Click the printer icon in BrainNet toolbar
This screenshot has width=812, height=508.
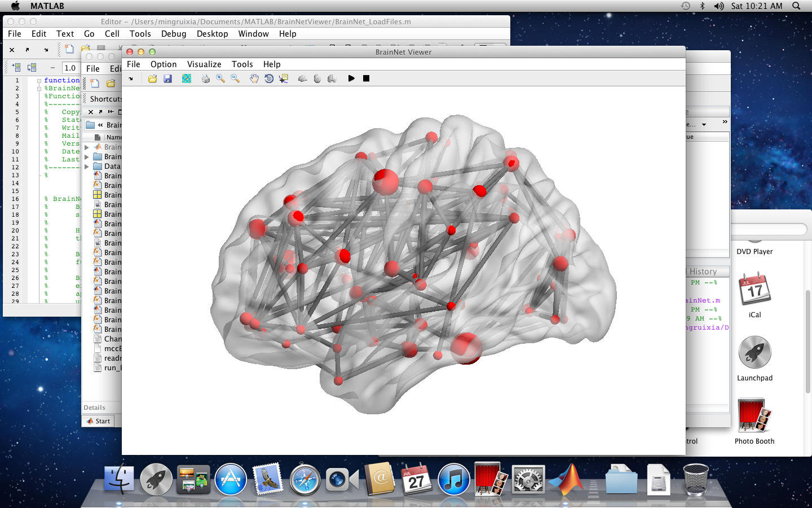(x=205, y=78)
